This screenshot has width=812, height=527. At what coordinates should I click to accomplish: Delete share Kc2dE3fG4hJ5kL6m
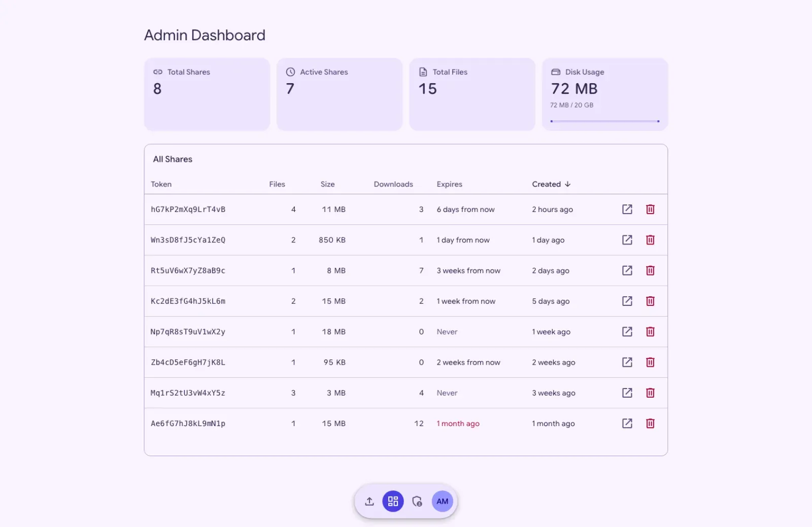coord(650,301)
